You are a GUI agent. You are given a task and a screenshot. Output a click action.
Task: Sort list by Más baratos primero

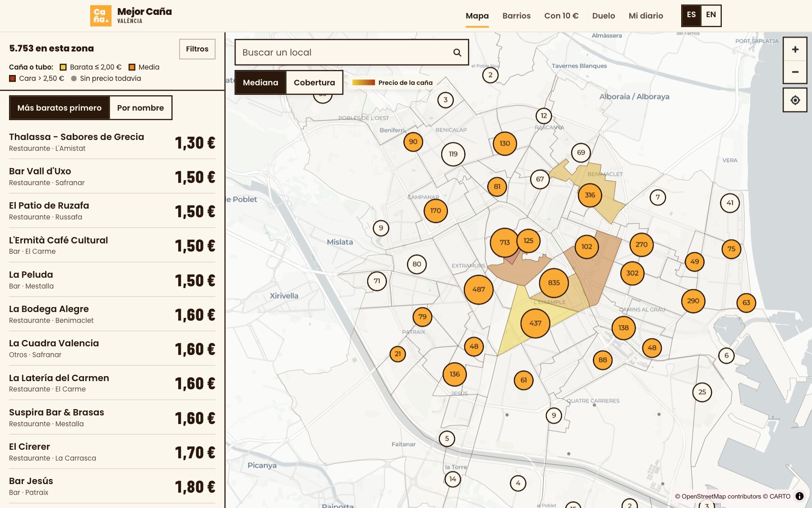[60, 108]
